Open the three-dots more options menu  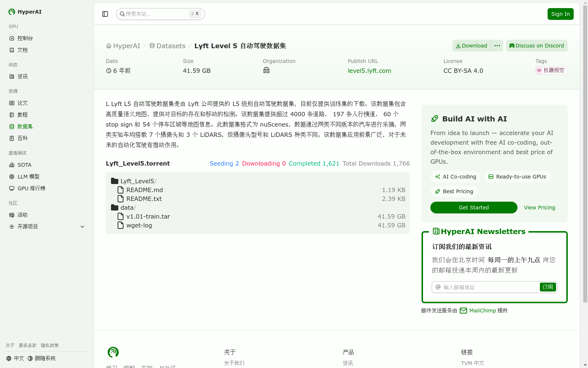(x=497, y=46)
